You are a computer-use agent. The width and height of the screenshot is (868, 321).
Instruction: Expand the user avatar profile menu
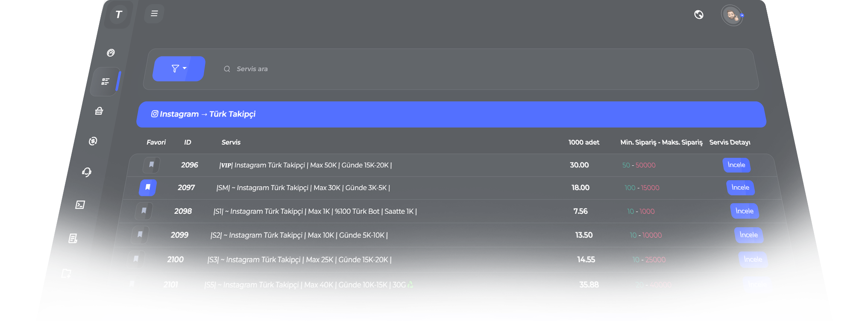pyautogui.click(x=733, y=16)
